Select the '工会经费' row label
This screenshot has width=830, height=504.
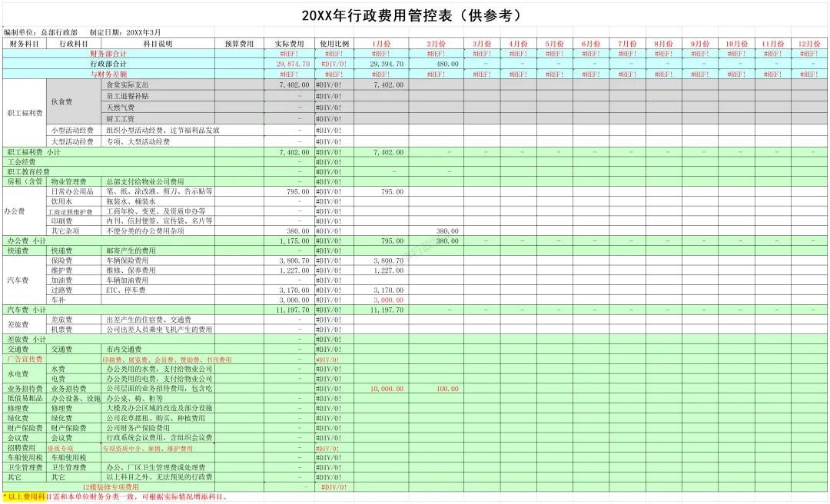(22, 161)
